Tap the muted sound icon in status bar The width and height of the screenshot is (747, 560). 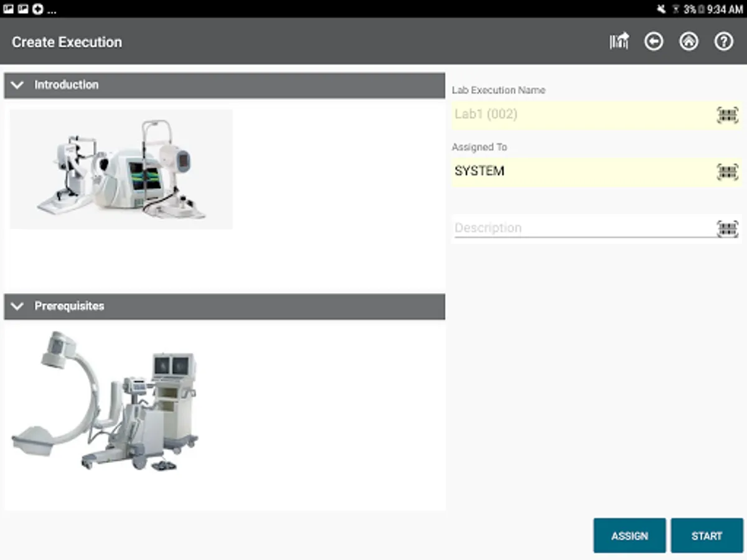click(661, 9)
